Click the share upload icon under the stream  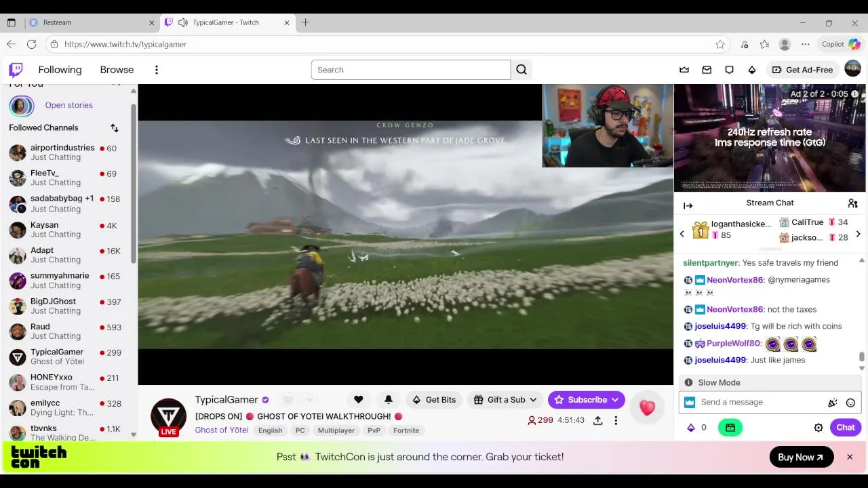(x=598, y=420)
